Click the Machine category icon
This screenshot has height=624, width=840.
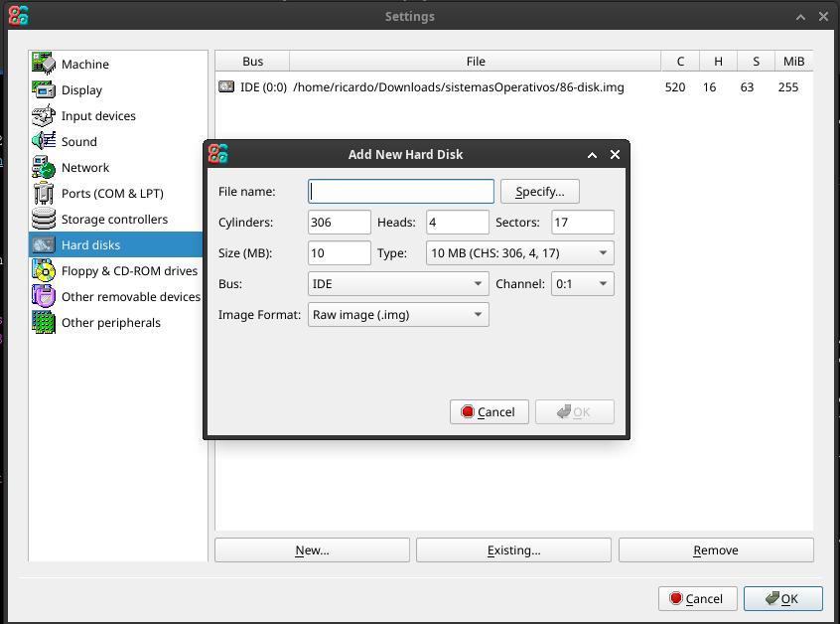pyautogui.click(x=44, y=64)
